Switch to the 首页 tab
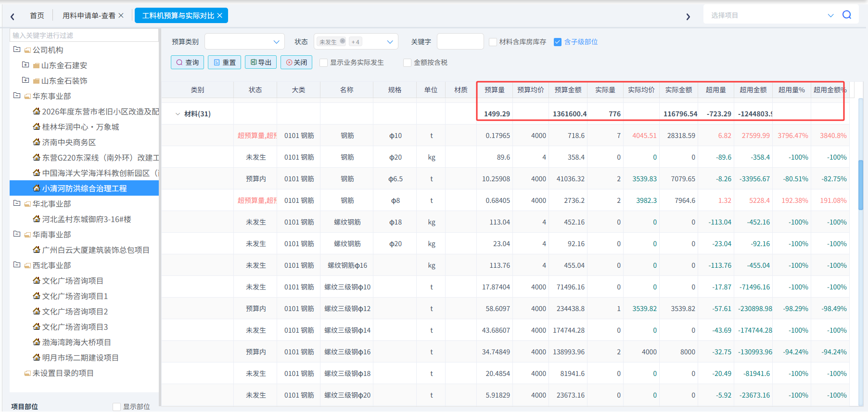868x412 pixels. 37,15
